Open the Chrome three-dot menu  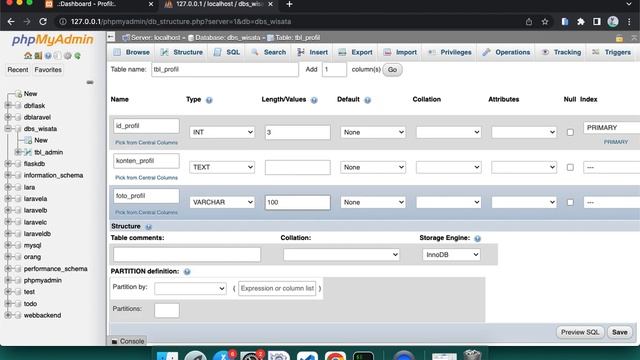click(x=629, y=22)
